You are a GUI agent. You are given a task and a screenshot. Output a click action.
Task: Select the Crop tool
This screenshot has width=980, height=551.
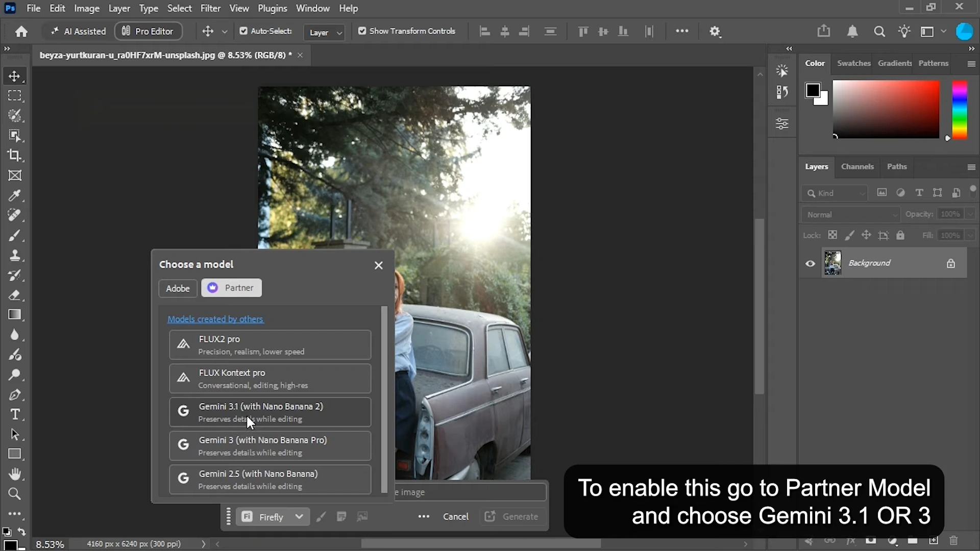coord(14,156)
